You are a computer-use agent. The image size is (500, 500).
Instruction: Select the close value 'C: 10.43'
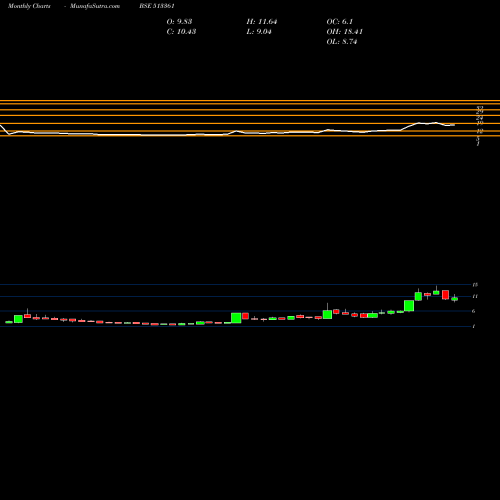coord(181,32)
